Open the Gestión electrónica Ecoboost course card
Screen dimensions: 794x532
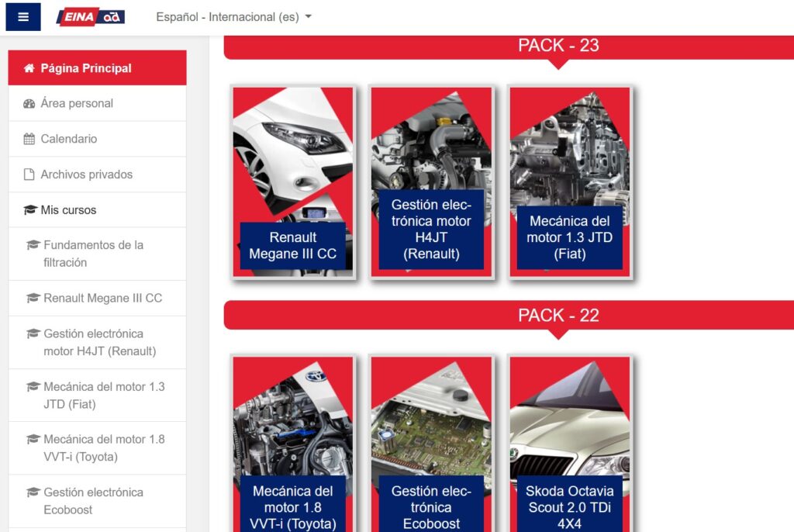[431, 444]
